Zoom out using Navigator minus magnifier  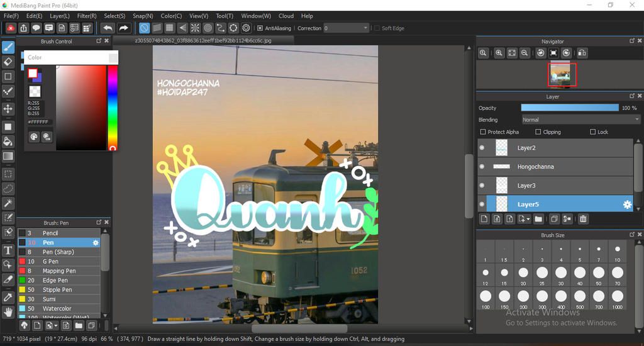click(525, 53)
